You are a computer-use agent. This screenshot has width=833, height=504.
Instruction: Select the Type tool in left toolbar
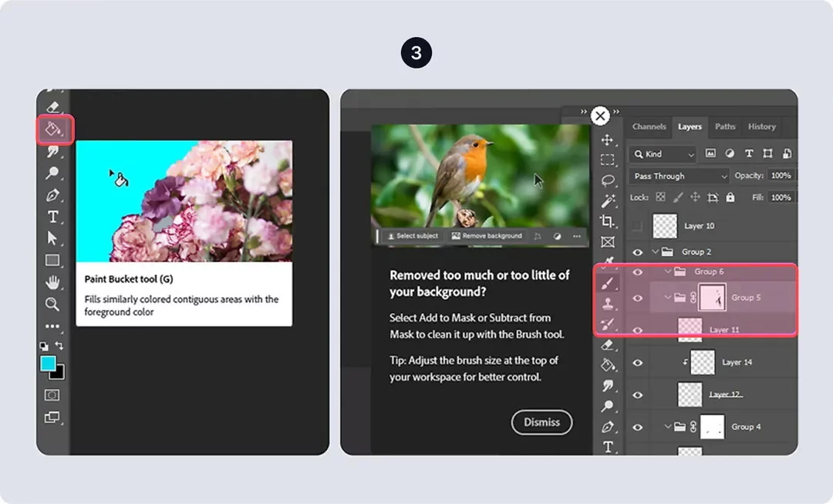pos(52,217)
